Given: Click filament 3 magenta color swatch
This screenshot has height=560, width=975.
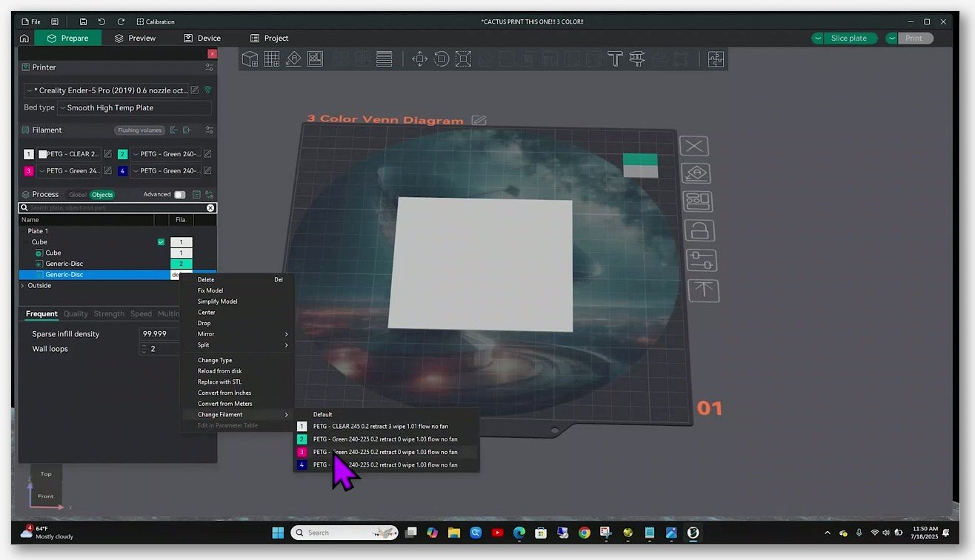Looking at the screenshot, I should [29, 171].
